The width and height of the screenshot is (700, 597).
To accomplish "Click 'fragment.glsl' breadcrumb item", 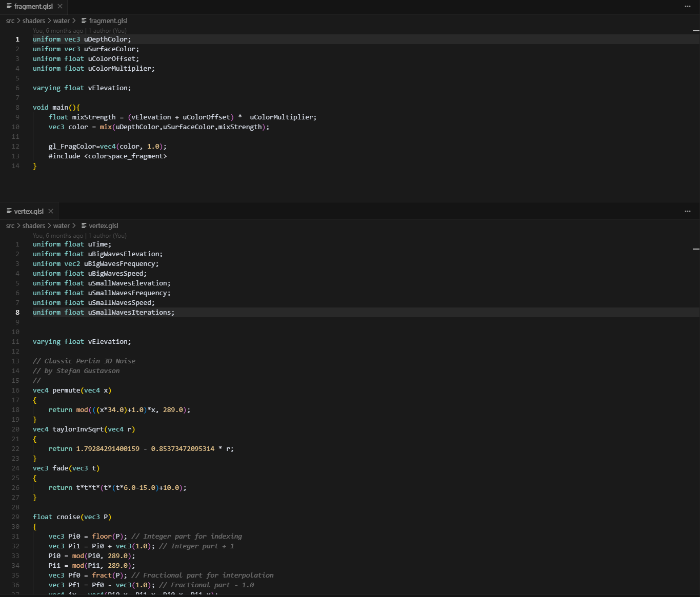I will click(x=108, y=21).
